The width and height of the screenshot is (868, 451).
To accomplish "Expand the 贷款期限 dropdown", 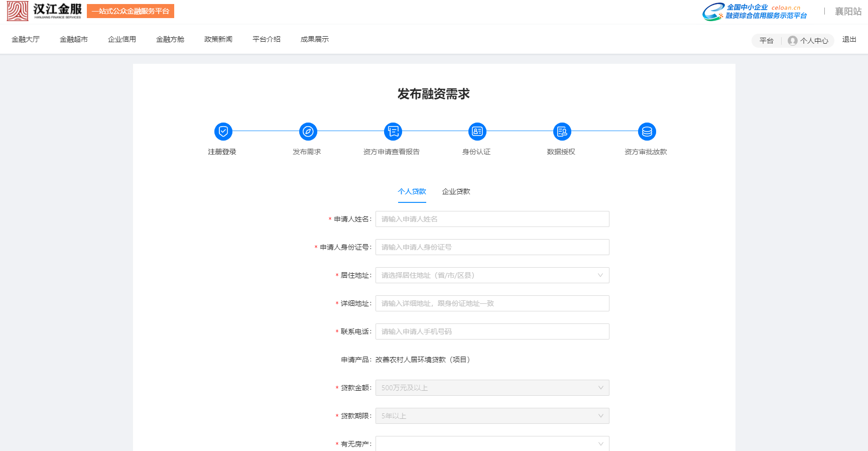I will [x=492, y=416].
